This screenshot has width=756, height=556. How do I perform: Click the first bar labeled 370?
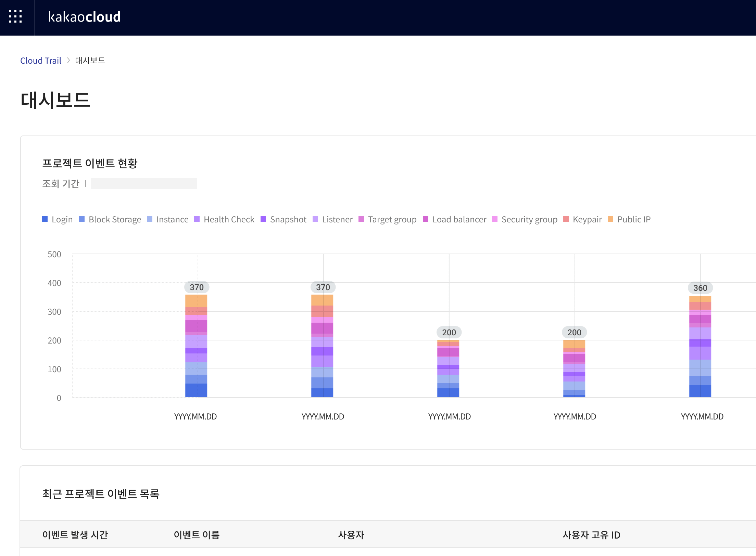pos(196,346)
